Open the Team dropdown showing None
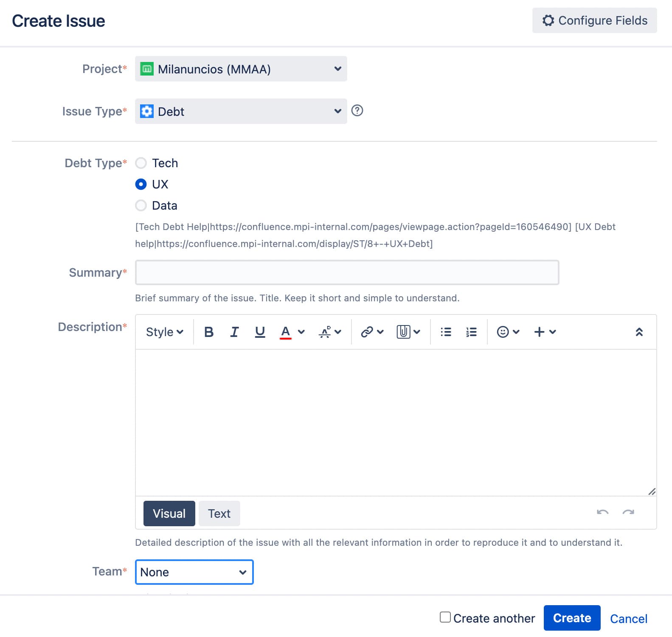The image size is (672, 637). [x=194, y=572]
